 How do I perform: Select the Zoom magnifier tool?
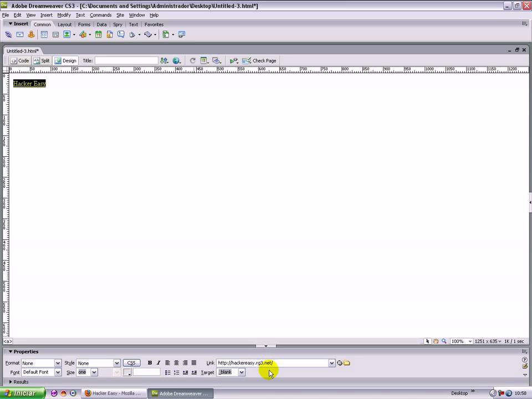pyautogui.click(x=444, y=341)
